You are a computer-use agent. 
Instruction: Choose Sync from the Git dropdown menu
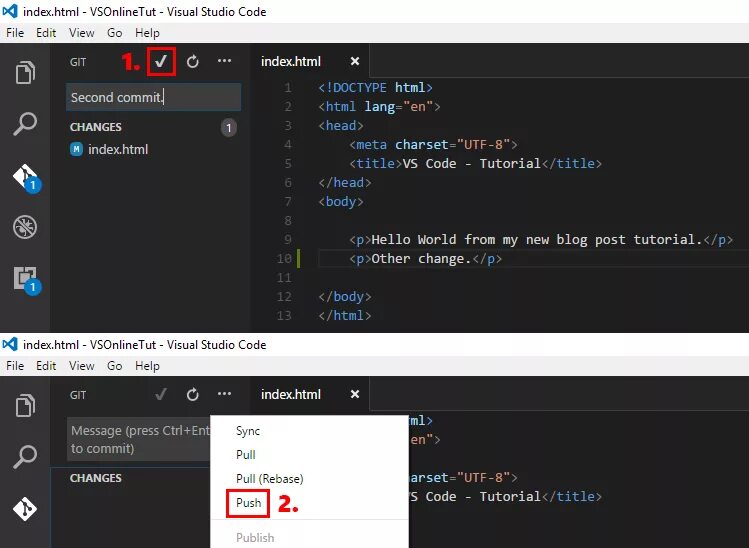248,431
